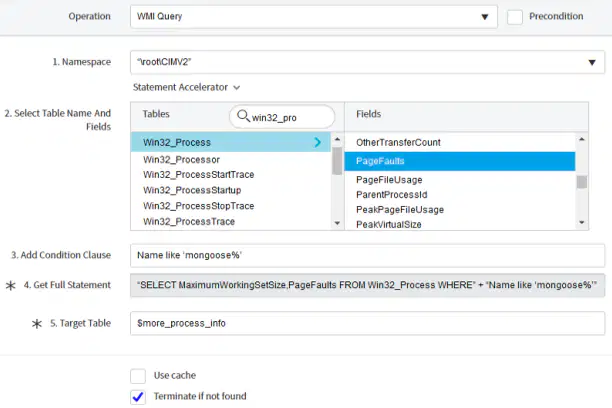Open the Namespace dropdown

tap(367, 62)
